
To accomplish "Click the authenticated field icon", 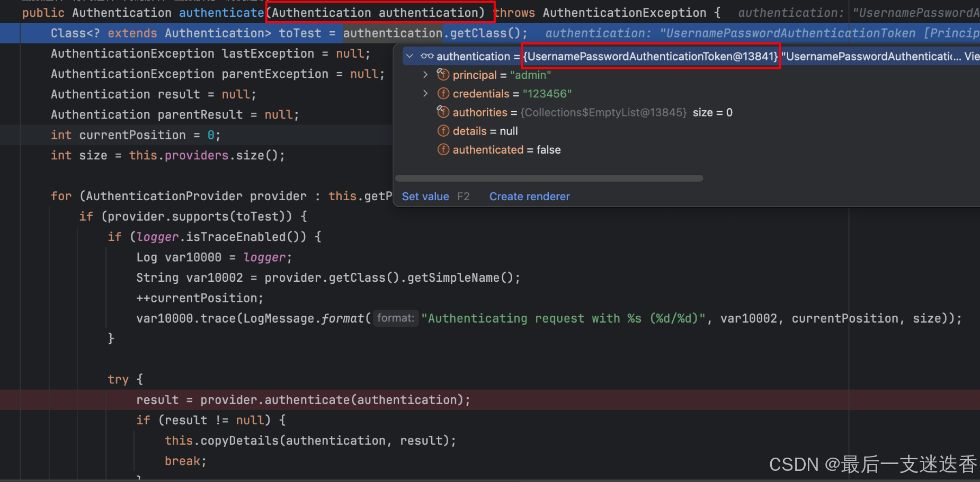I will point(443,149).
